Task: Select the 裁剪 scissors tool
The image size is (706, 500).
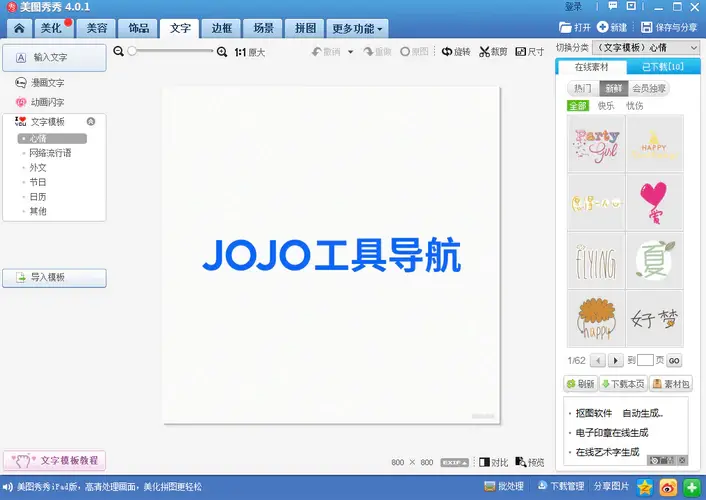Action: [x=493, y=52]
